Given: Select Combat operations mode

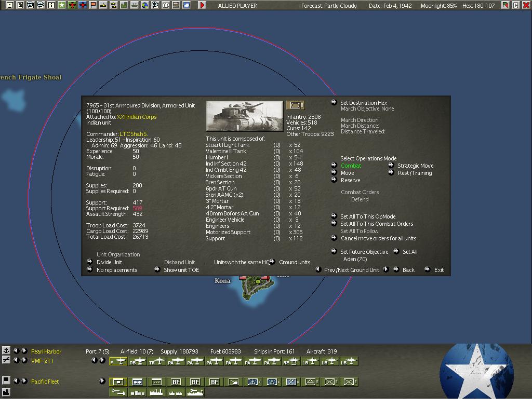Looking at the screenshot, I should tap(351, 166).
